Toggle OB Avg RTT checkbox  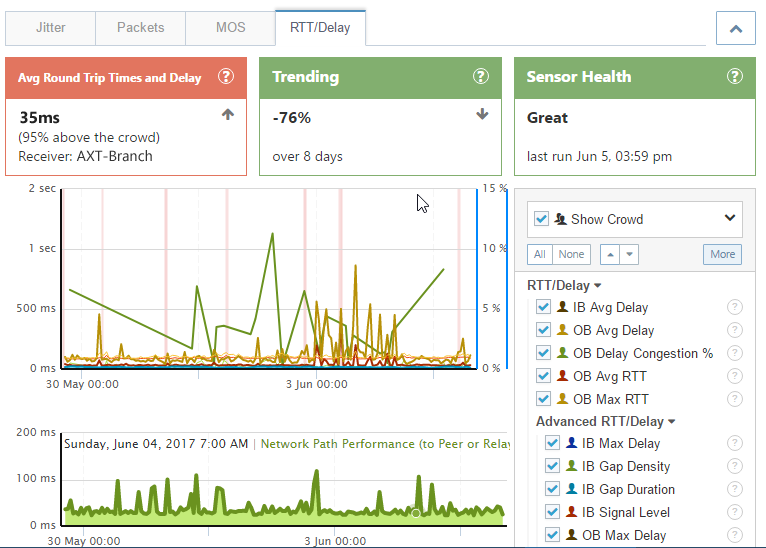pos(543,376)
